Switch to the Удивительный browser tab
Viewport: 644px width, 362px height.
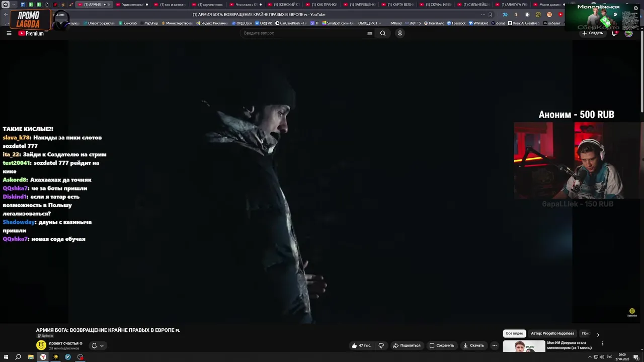pos(132,5)
